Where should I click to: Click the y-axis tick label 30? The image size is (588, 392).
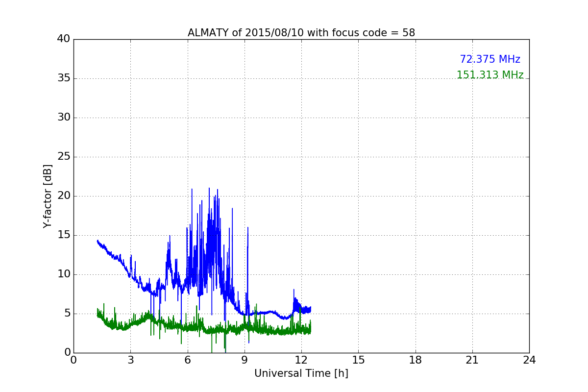[63, 118]
